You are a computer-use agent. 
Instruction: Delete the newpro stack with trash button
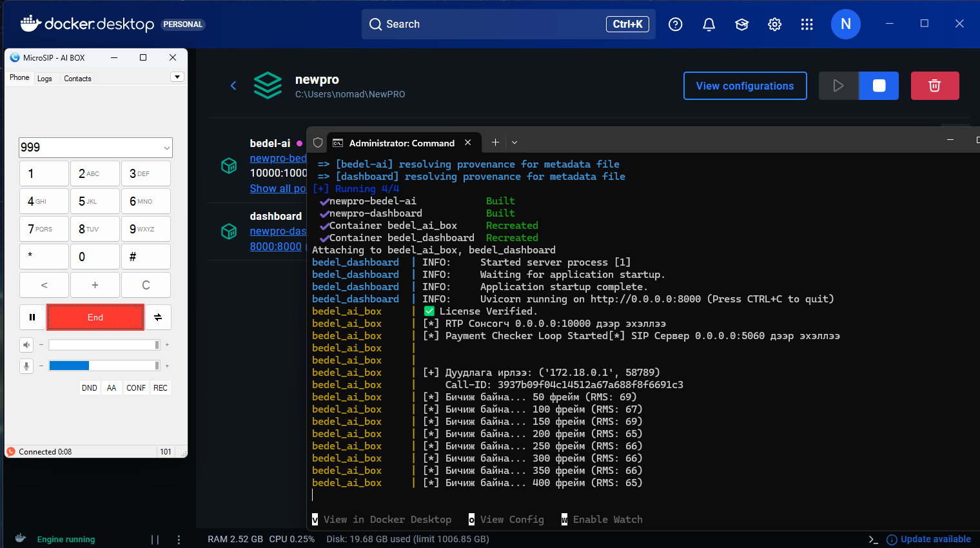[x=934, y=86]
